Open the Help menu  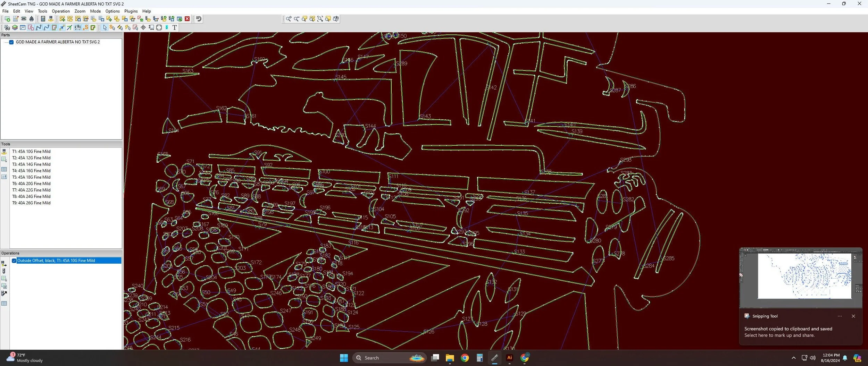tap(147, 11)
